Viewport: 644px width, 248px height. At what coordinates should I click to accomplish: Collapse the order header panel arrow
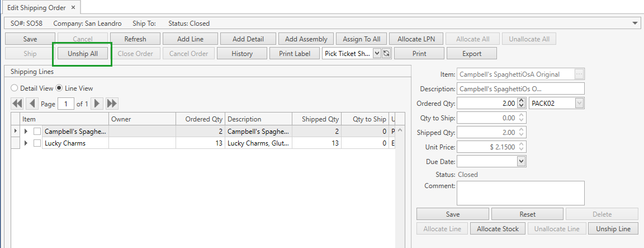point(635,24)
